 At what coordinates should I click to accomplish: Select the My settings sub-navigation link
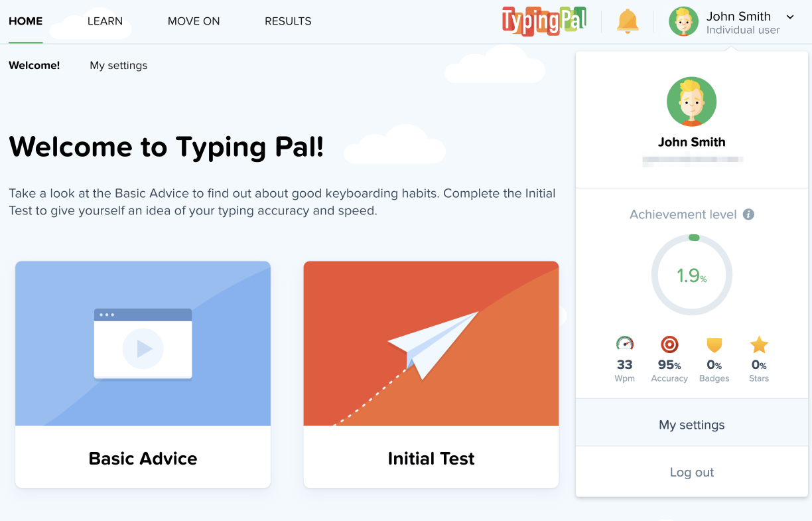click(x=119, y=66)
